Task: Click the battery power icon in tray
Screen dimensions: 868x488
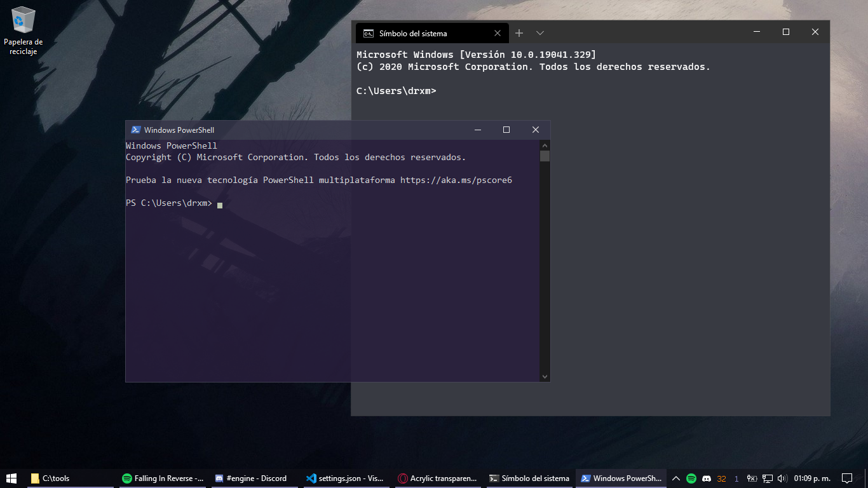Action: 752,478
